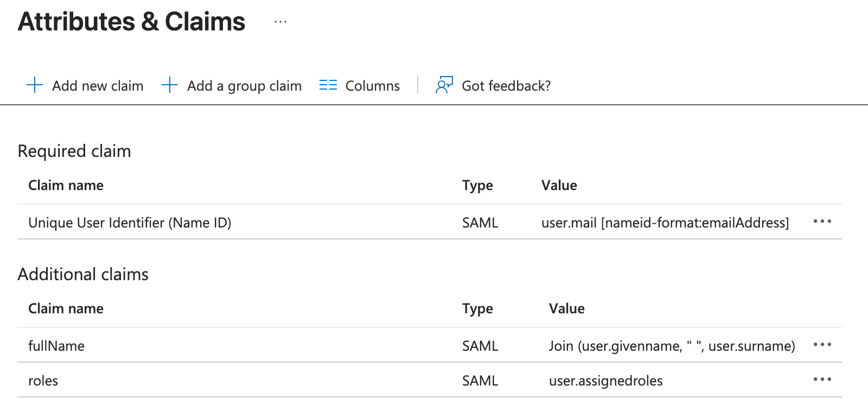Open the more options menu for roles claim
This screenshot has width=868, height=417.
(x=822, y=380)
